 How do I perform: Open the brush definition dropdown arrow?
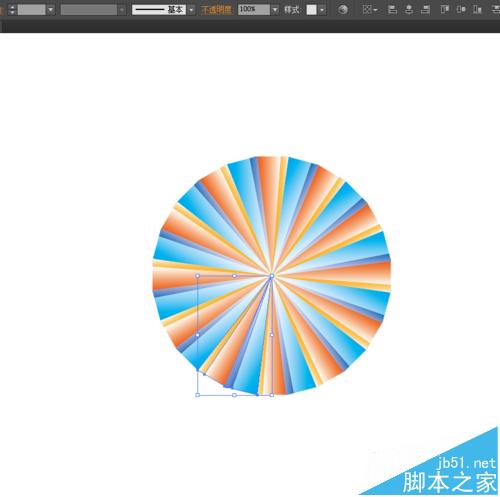coord(191,10)
